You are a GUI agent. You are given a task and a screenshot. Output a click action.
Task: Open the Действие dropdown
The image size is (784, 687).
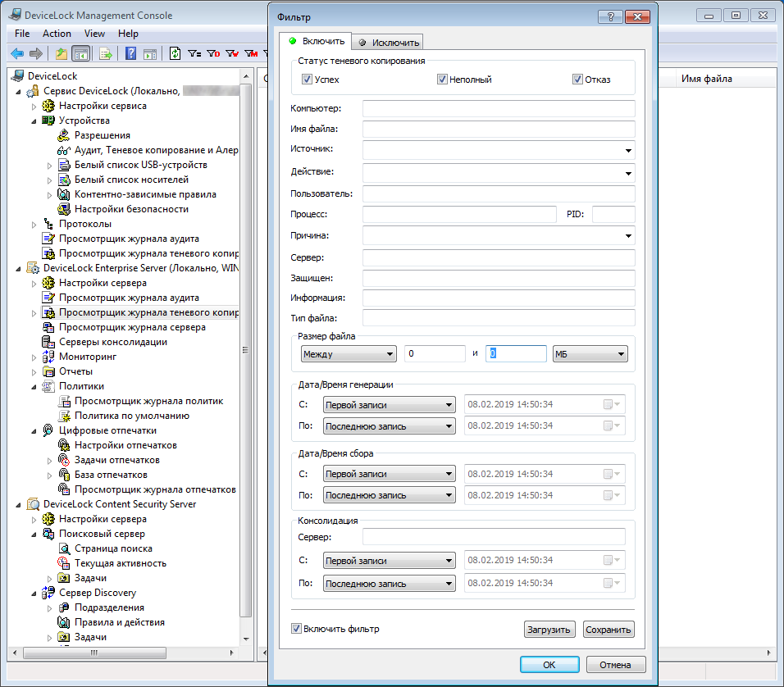pyautogui.click(x=628, y=173)
